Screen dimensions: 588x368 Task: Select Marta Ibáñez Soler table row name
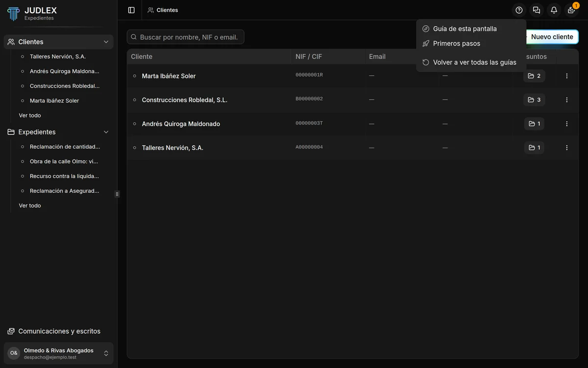click(169, 76)
